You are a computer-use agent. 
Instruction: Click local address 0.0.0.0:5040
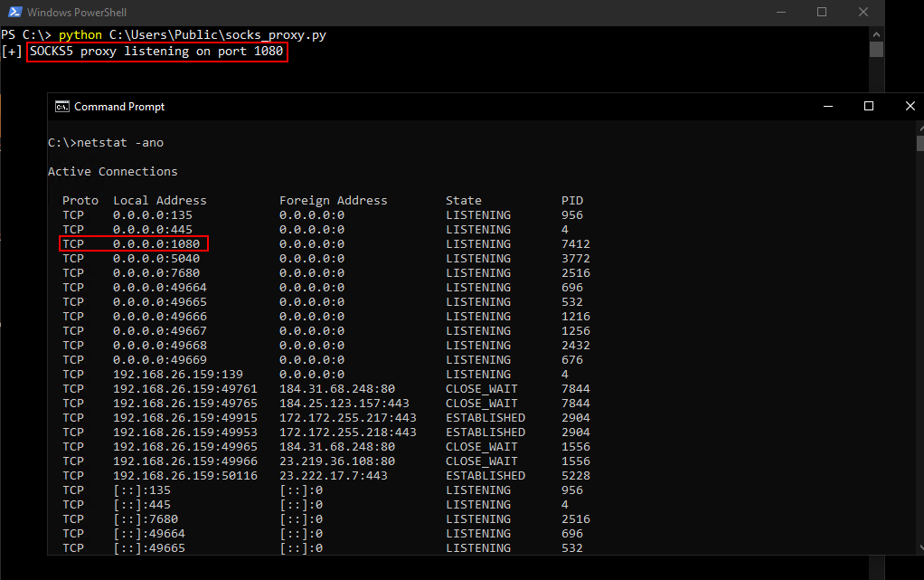pos(156,259)
